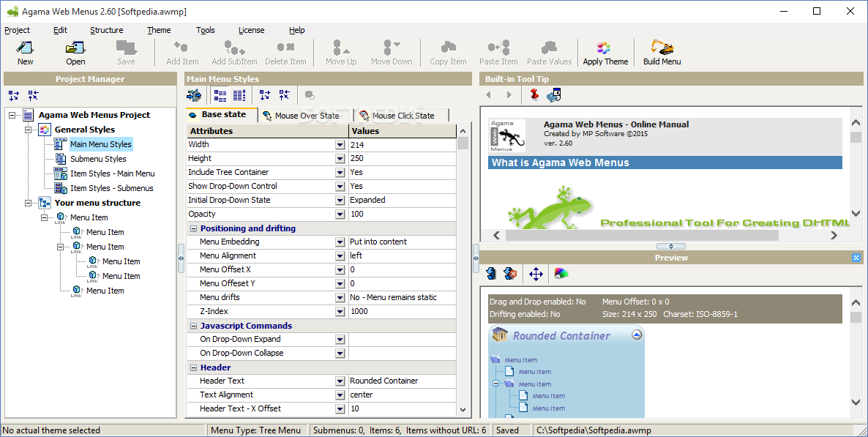Open the Menu Embedding dropdown arrow
Image resolution: width=868 pixels, height=437 pixels.
[x=340, y=242]
